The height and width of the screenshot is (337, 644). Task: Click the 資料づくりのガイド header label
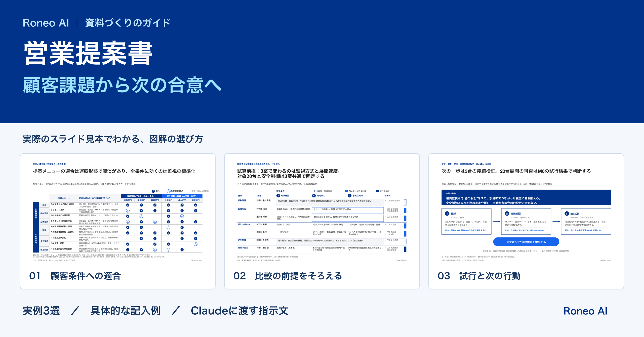tap(128, 23)
